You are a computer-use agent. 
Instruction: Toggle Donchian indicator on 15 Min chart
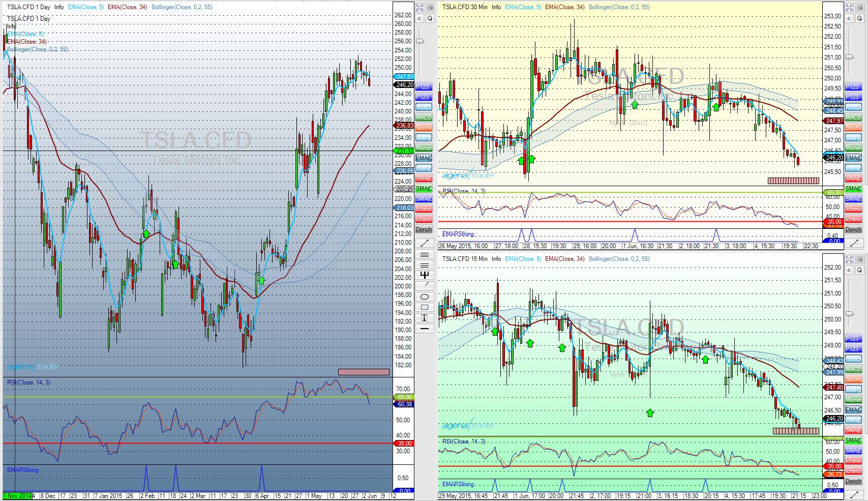pyautogui.click(x=853, y=481)
